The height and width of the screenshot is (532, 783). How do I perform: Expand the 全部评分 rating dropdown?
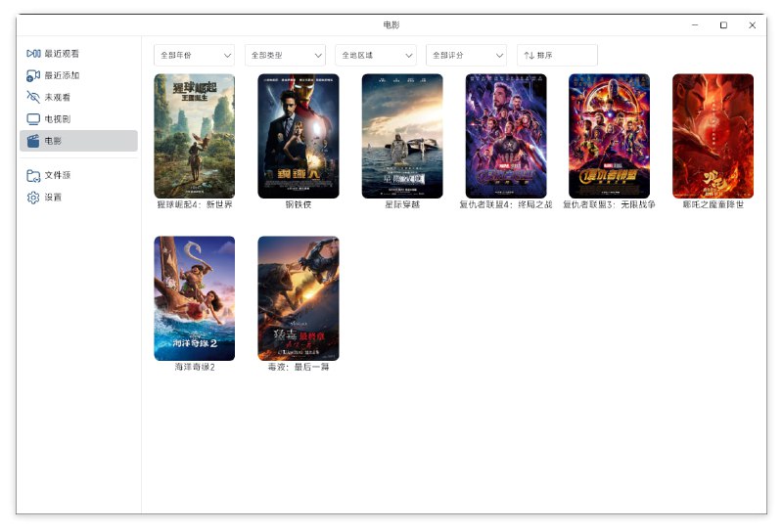click(466, 56)
